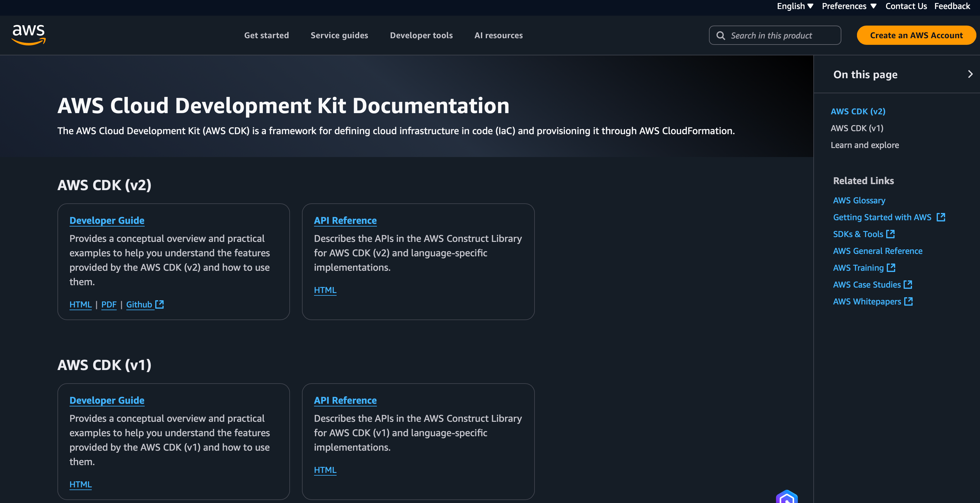Click external icon beside AWS Case Studies
Image resolution: width=980 pixels, height=503 pixels.
908,285
